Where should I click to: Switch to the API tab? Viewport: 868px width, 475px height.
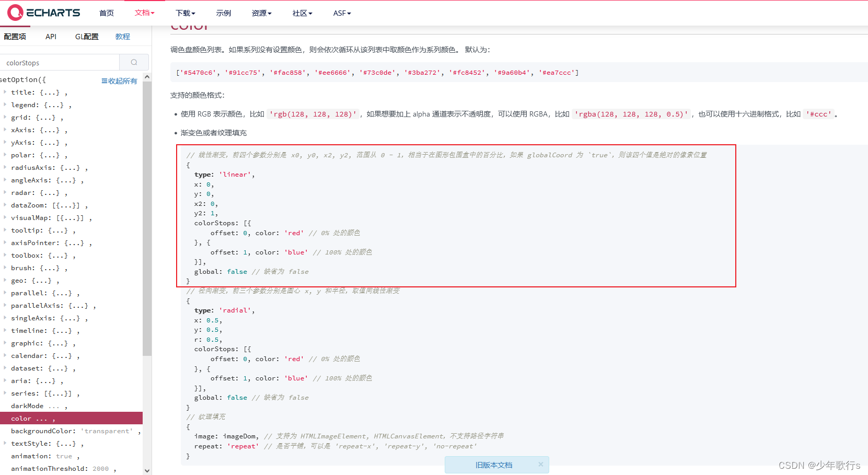click(51, 37)
